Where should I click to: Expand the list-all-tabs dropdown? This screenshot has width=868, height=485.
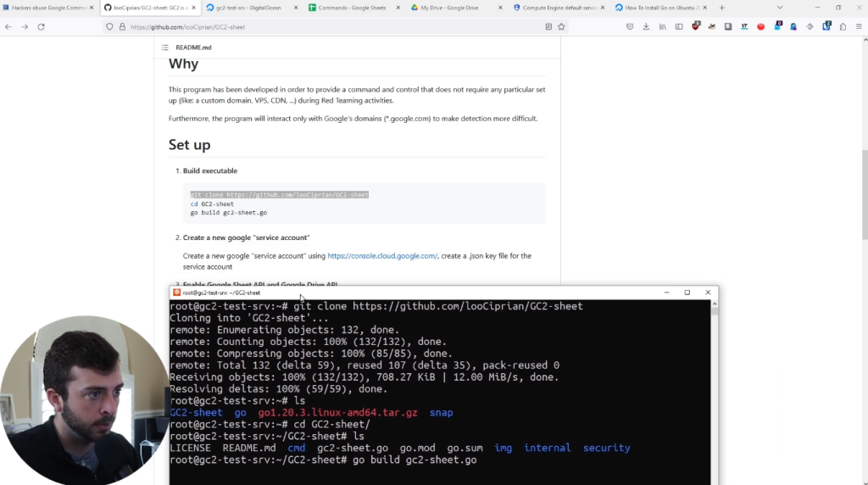click(780, 8)
